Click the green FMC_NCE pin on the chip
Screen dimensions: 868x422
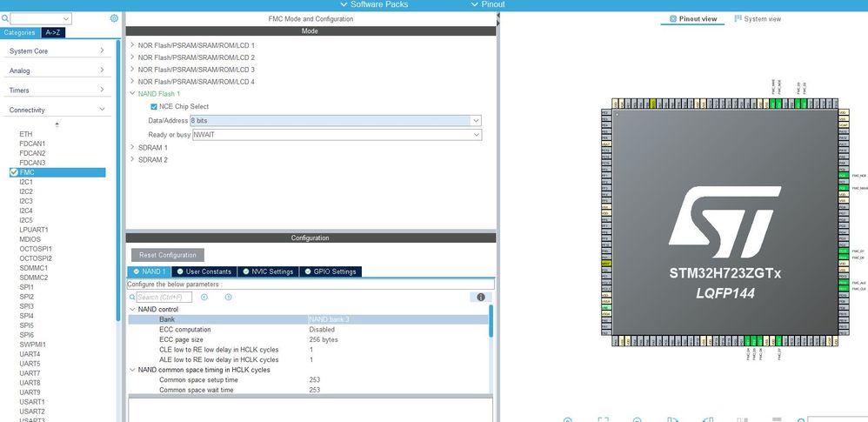(x=843, y=176)
